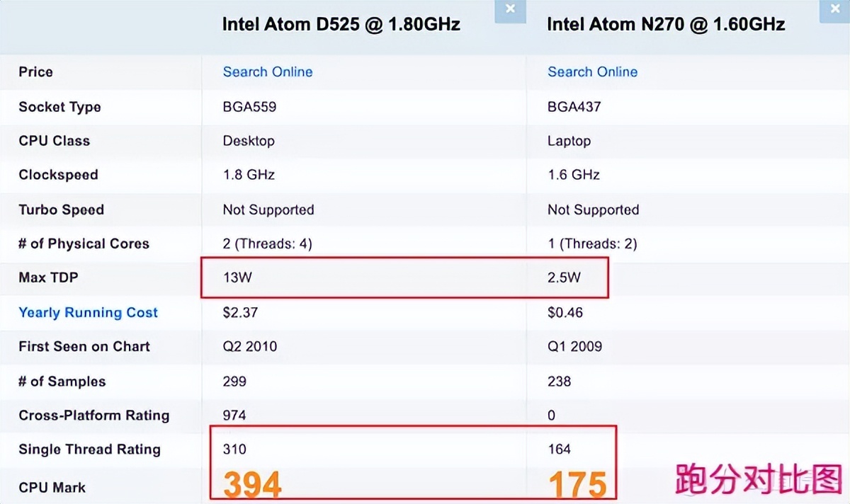Viewport: 850px width, 504px height.
Task: Click the Intel Atom D525 @ 1.80GHz heading
Action: [341, 24]
